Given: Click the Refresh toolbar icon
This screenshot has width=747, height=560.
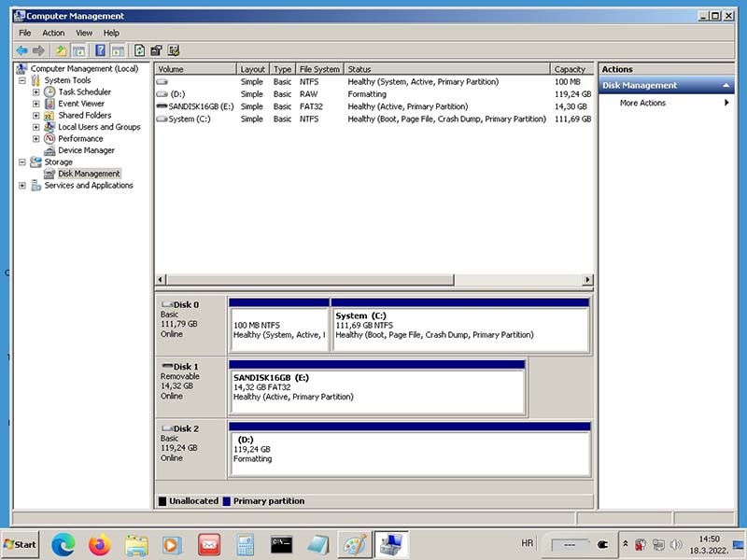Looking at the screenshot, I should [x=140, y=50].
